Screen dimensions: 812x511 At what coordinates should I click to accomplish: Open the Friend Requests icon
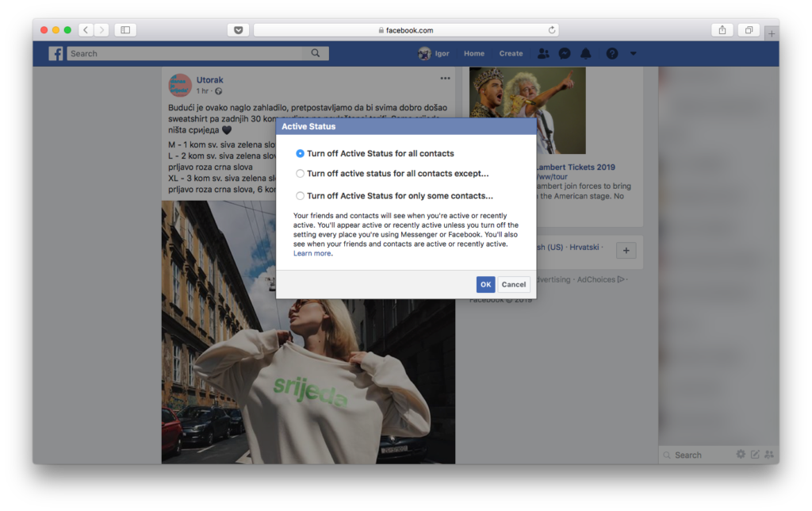(x=543, y=53)
